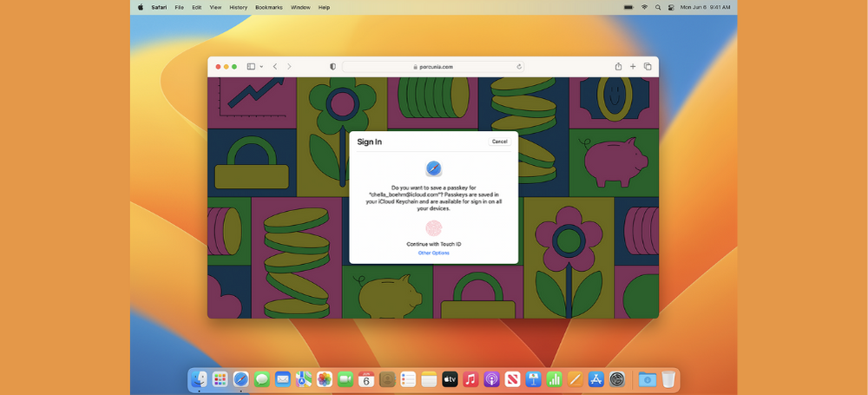Open the Window menu

pyautogui.click(x=300, y=7)
